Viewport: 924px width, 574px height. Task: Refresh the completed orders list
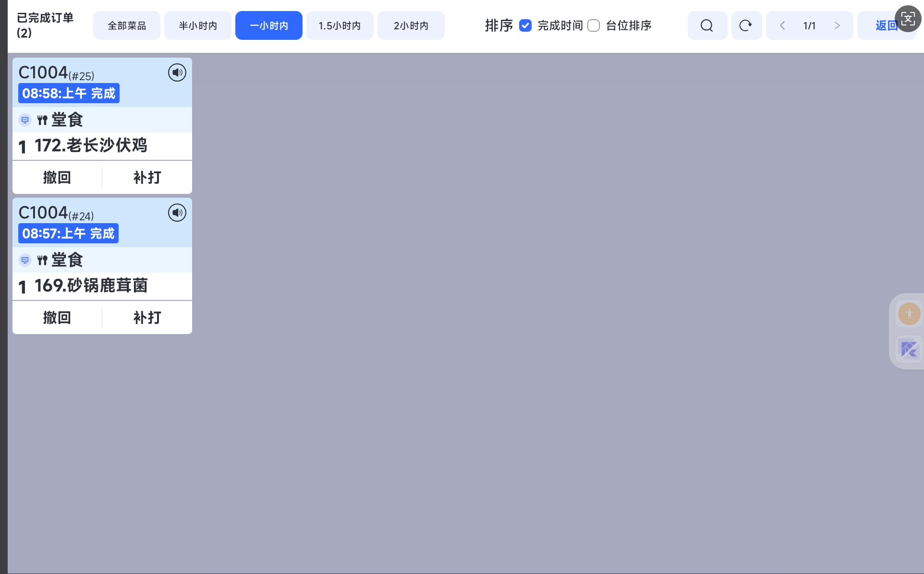click(x=746, y=25)
